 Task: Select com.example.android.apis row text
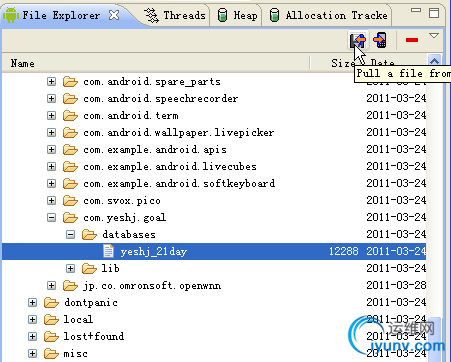pos(155,150)
